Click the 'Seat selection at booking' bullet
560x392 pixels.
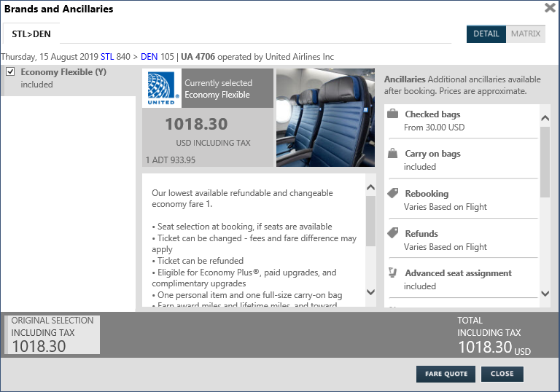click(242, 227)
